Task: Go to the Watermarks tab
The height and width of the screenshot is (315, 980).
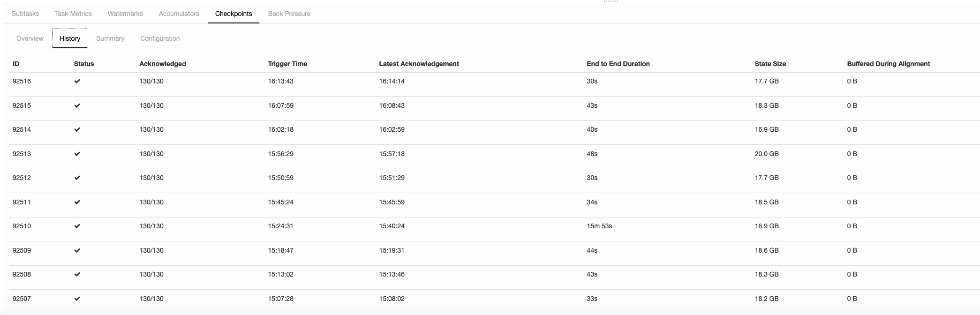Action: pos(125,14)
